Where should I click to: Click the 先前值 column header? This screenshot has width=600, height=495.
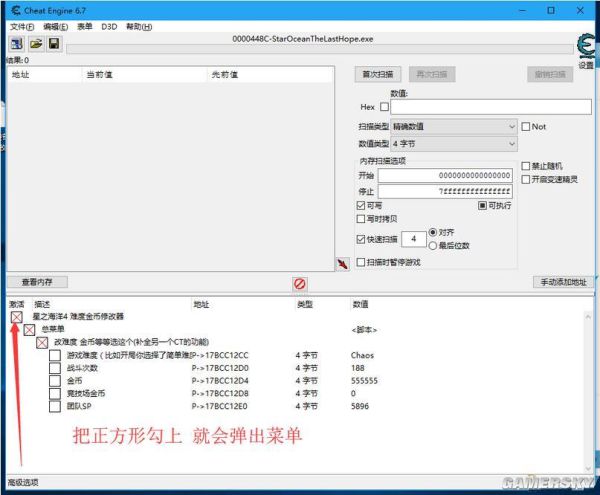tap(270, 75)
